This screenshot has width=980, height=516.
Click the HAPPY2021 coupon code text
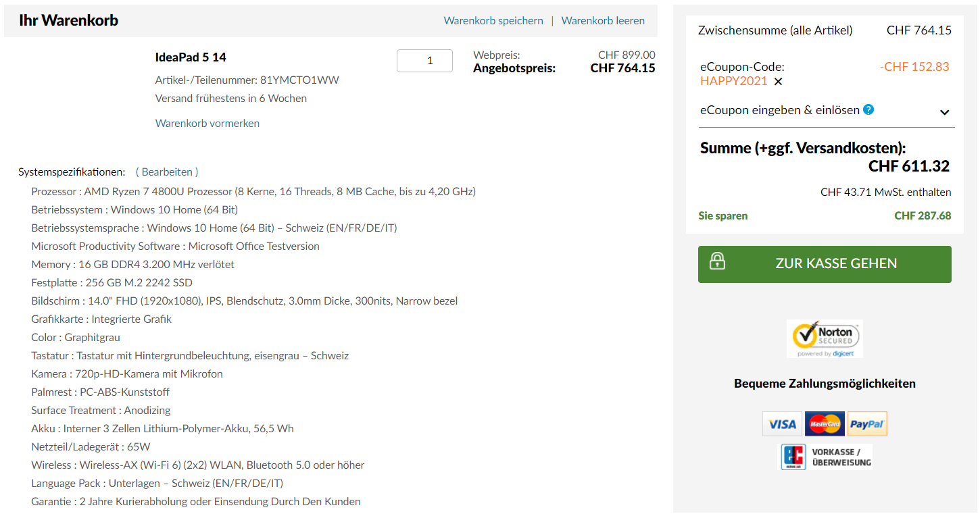pos(734,82)
